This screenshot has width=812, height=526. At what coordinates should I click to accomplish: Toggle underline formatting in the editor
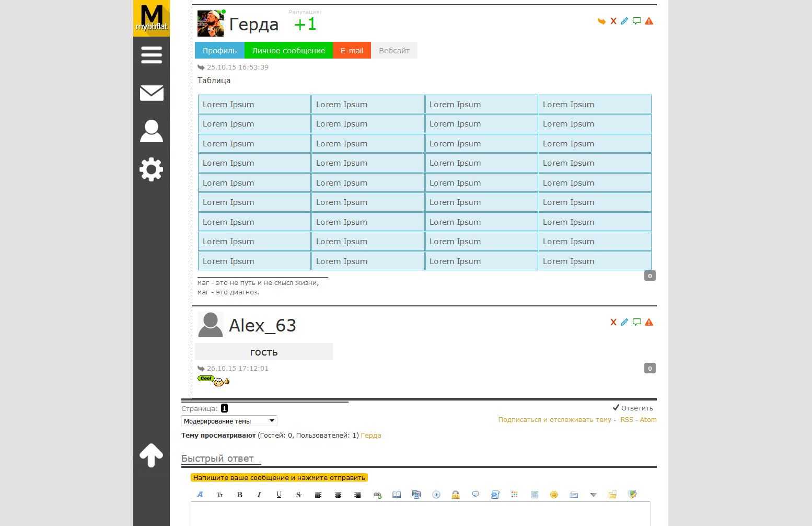279,495
